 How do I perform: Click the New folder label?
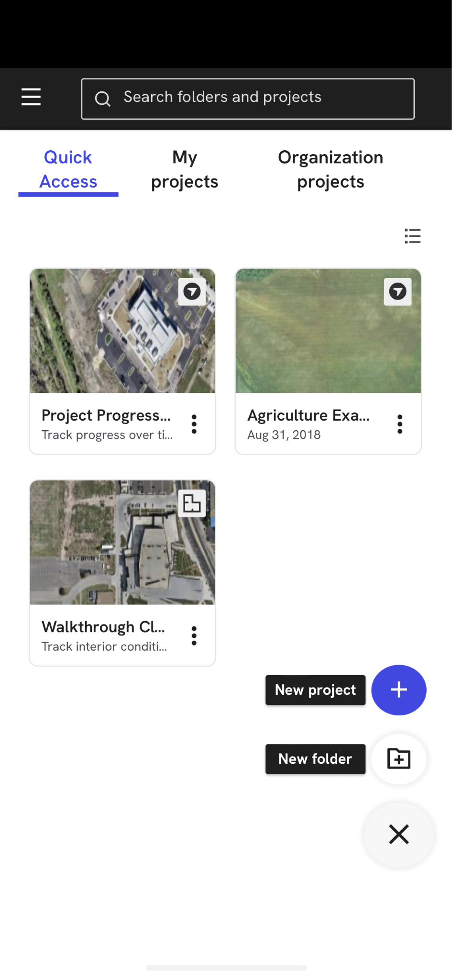[x=315, y=759]
